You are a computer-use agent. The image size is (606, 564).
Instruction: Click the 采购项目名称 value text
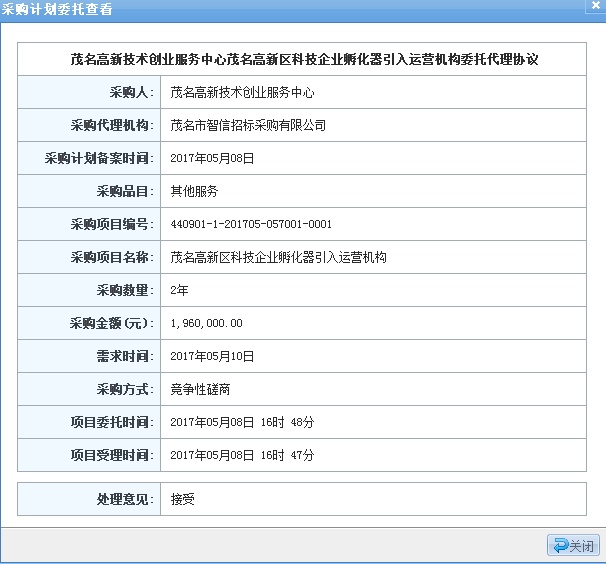coord(278,257)
